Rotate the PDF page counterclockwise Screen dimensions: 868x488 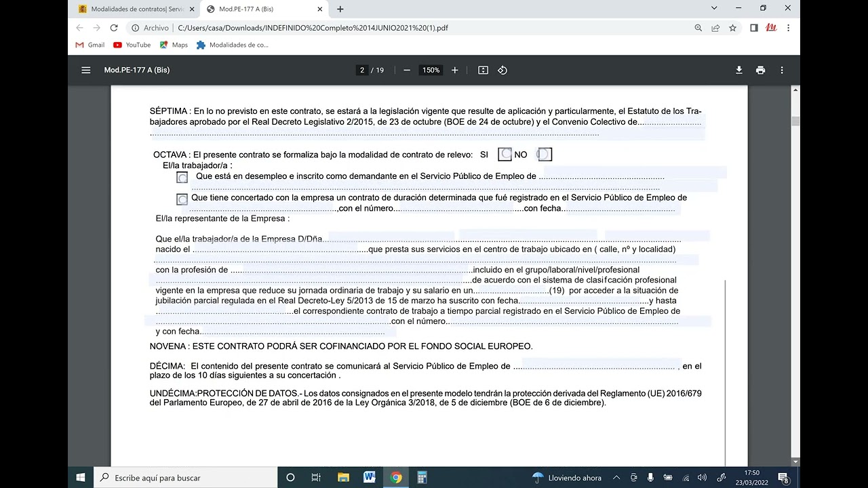click(x=502, y=70)
